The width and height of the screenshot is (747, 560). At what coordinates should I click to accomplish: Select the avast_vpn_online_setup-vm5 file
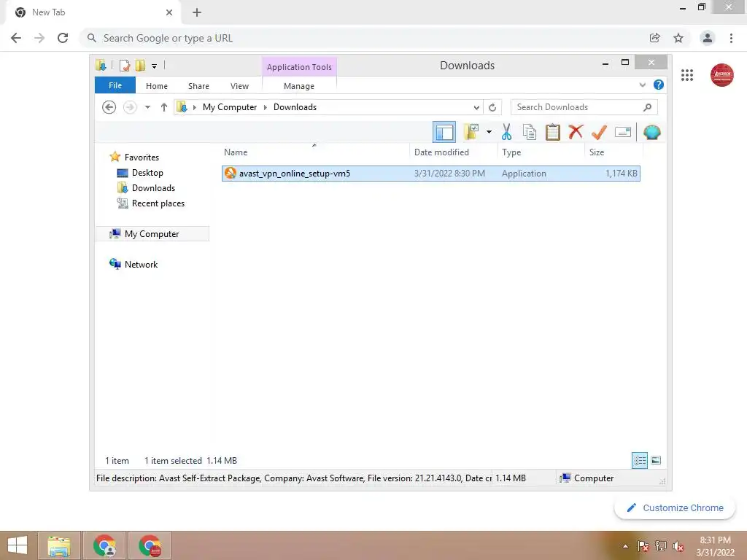(430, 174)
